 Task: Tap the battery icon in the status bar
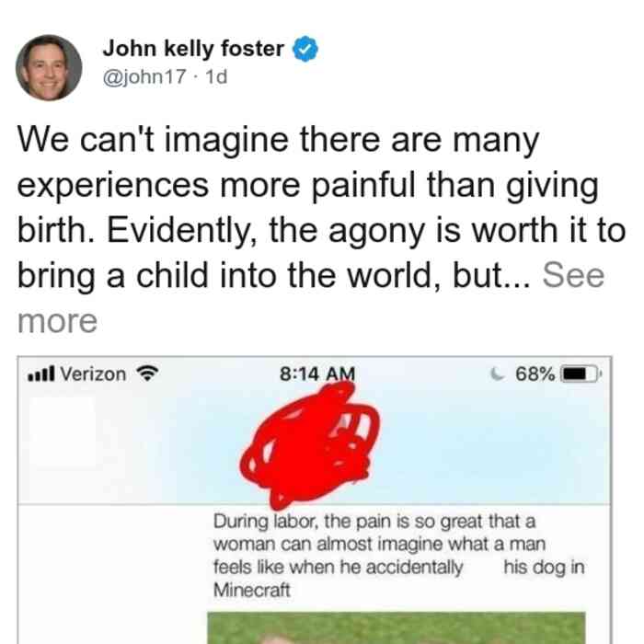[x=581, y=374]
